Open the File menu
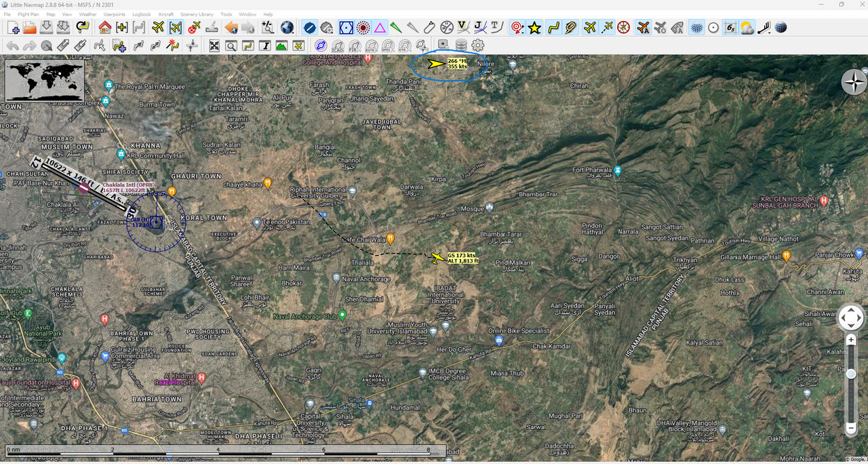 (x=7, y=14)
